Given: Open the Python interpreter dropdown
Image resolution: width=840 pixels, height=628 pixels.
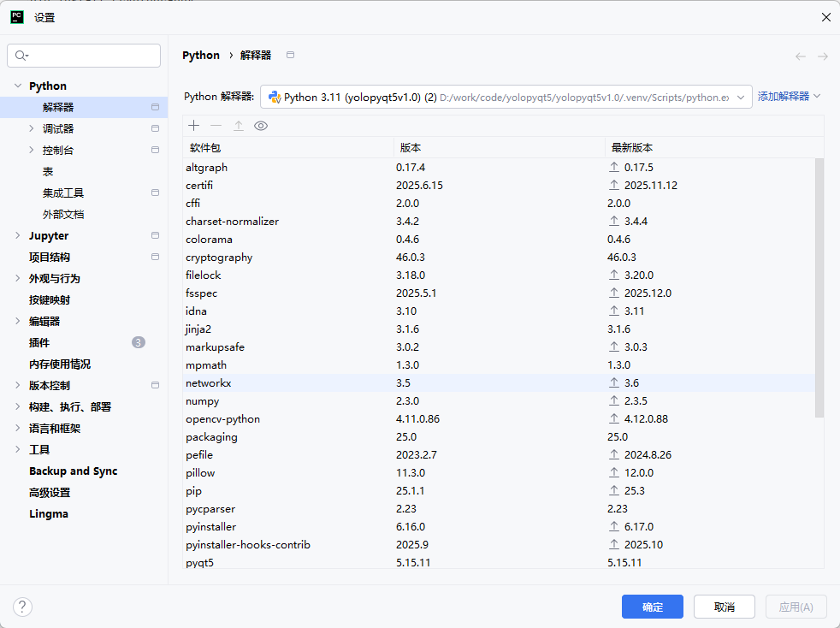Looking at the screenshot, I should pyautogui.click(x=741, y=97).
